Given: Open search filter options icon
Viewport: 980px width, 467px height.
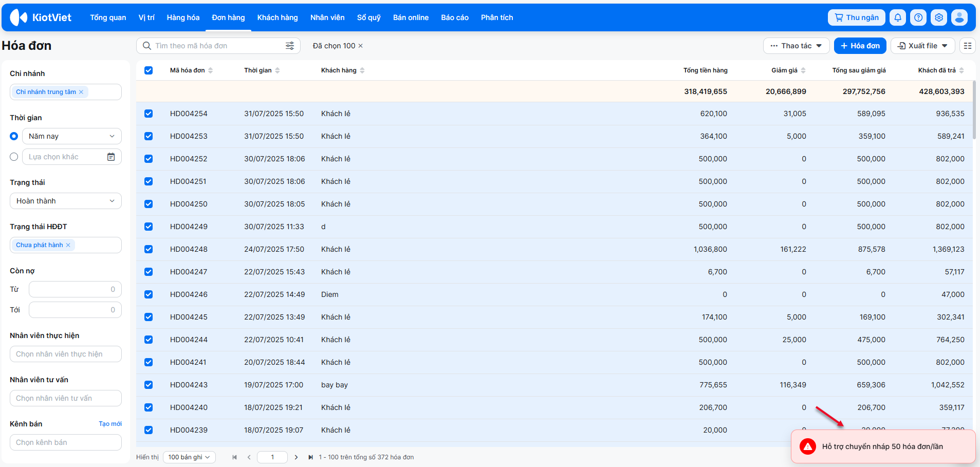Looking at the screenshot, I should 290,46.
